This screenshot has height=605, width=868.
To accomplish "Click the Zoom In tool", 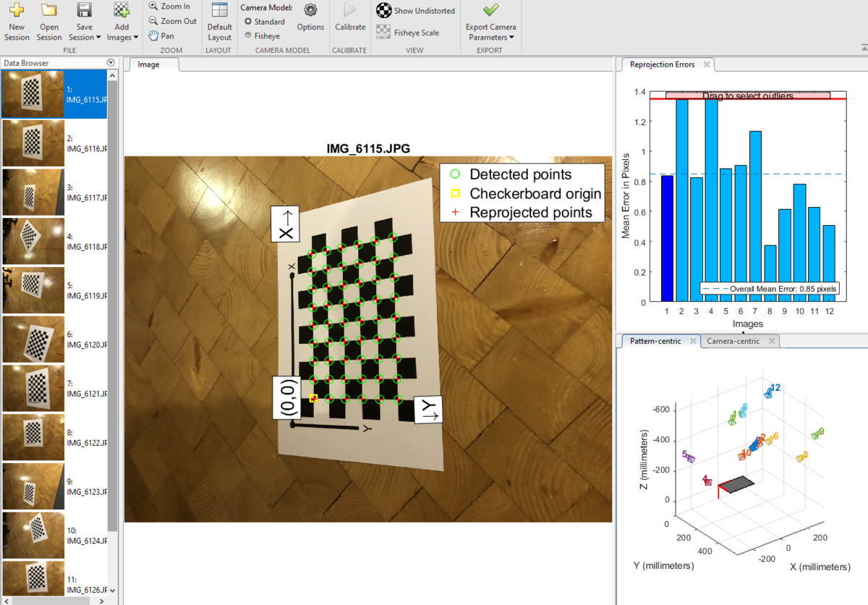I will [169, 7].
